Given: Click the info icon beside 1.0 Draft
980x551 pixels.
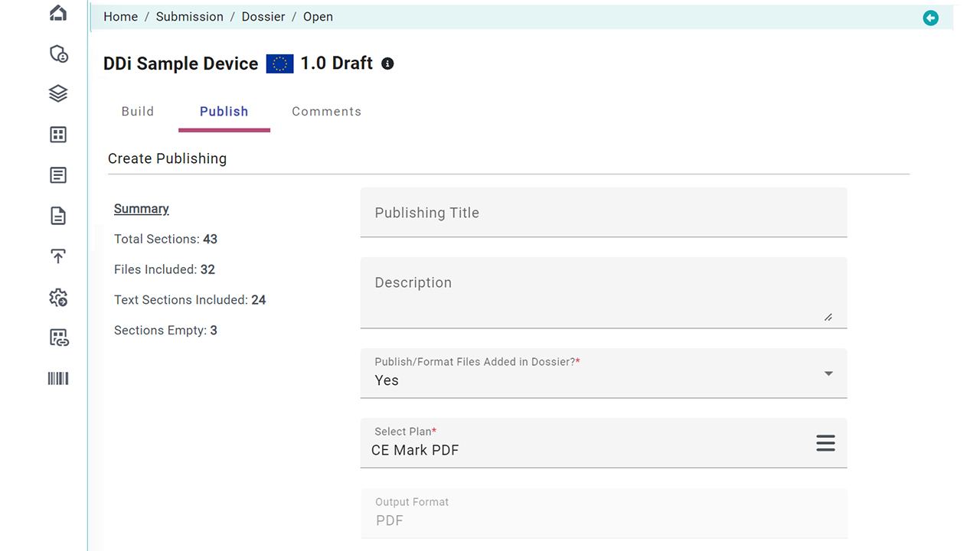Looking at the screenshot, I should 387,64.
